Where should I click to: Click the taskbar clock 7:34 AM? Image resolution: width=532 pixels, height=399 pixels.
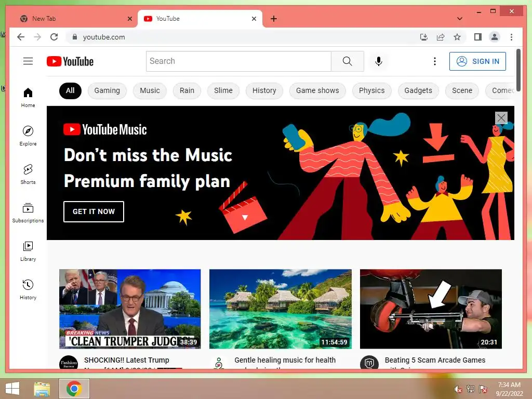click(x=509, y=389)
